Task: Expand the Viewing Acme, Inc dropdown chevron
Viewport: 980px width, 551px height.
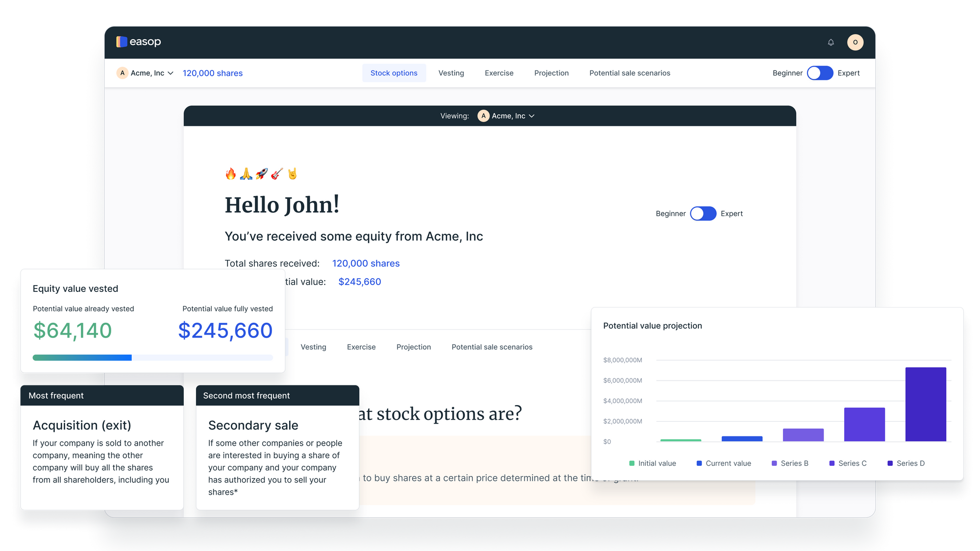Action: click(532, 116)
